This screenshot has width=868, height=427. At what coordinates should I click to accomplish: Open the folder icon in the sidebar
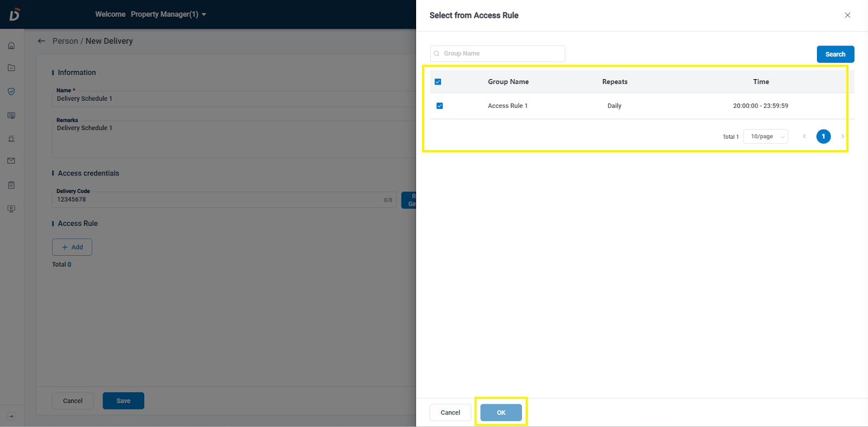pos(11,68)
